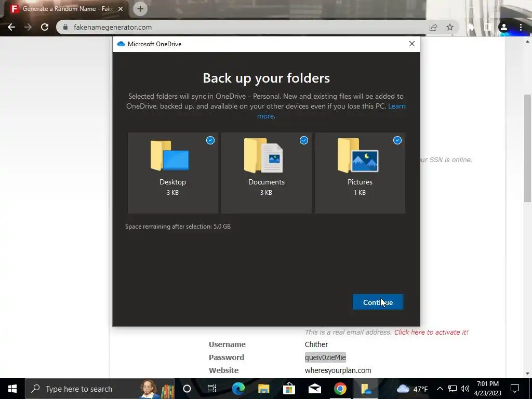
Task: Click the share page icon
Action: pos(433,27)
